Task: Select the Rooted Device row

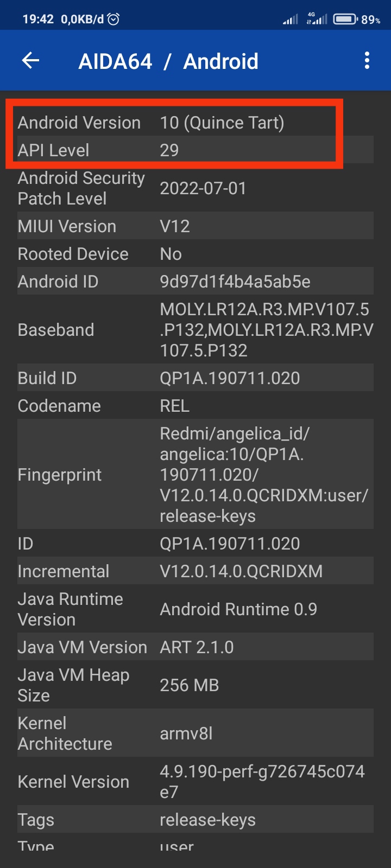Action: click(195, 254)
